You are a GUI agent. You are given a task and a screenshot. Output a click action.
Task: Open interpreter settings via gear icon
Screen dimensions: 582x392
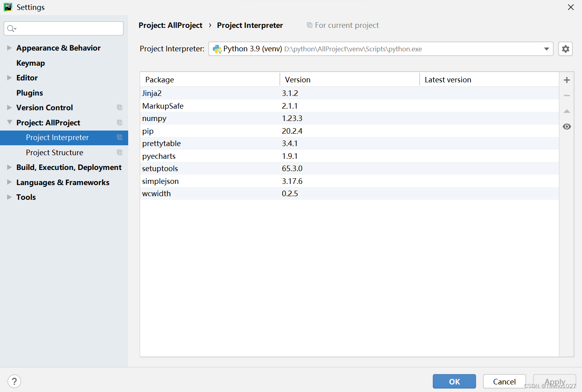click(x=565, y=49)
